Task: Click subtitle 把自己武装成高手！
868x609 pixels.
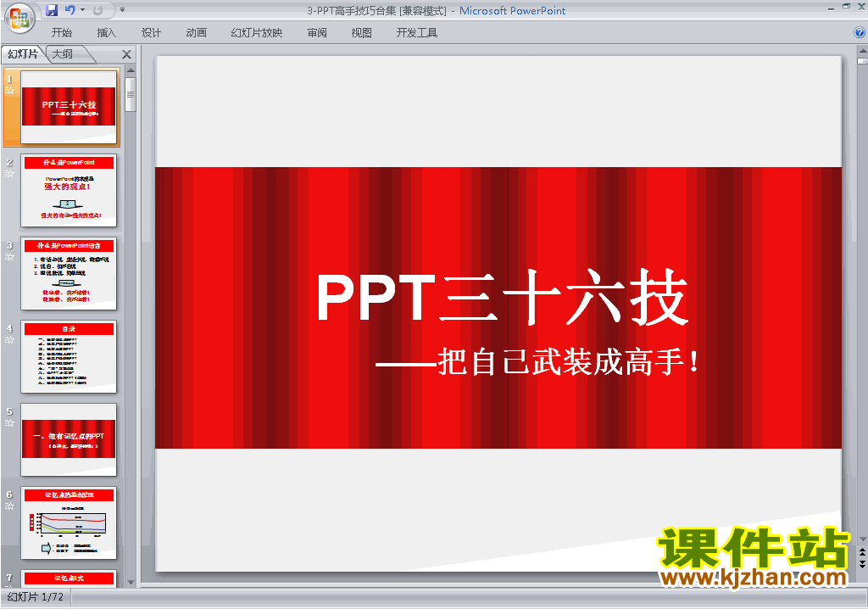Action: 567,362
